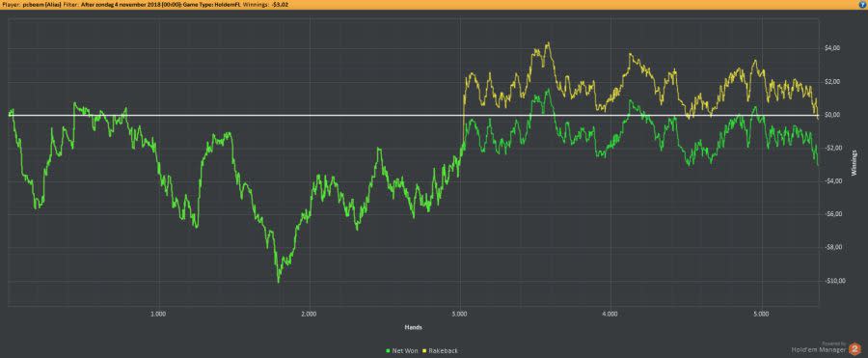This screenshot has height=358, width=868.
Task: Click the 1.000 hands axis label
Action: pyautogui.click(x=159, y=314)
